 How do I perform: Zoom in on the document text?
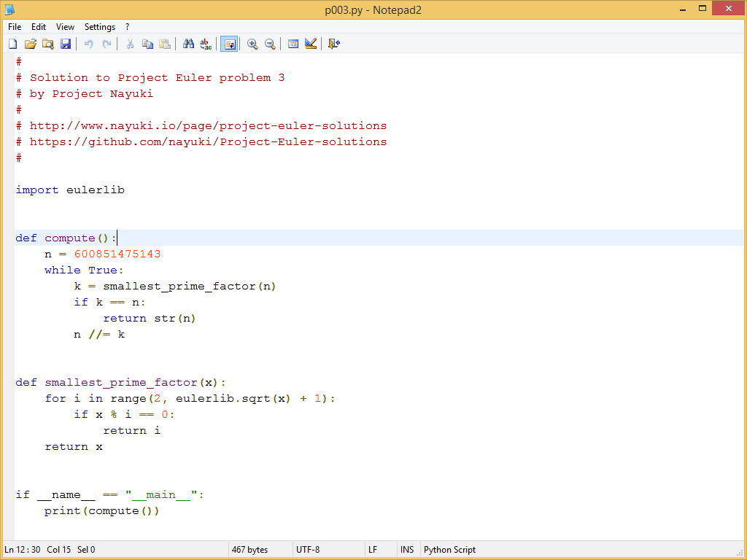click(x=252, y=44)
